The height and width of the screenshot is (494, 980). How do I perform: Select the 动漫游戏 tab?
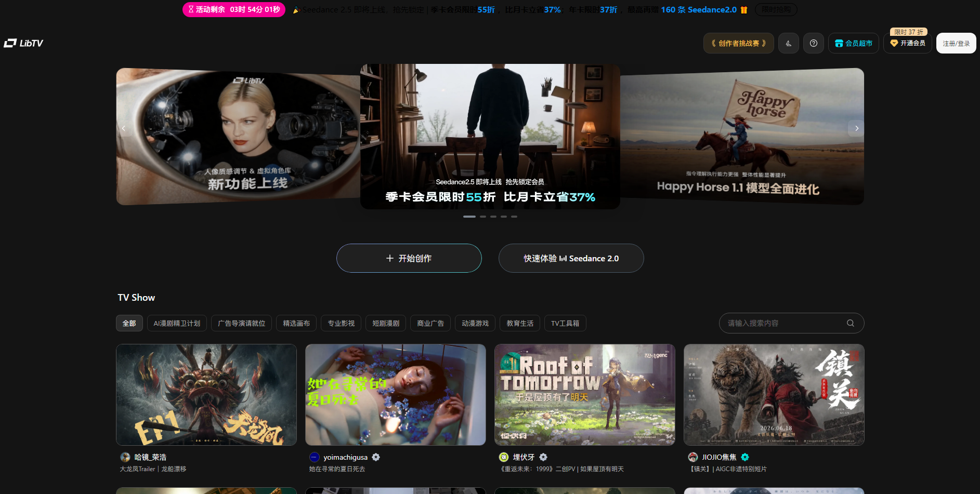tap(475, 323)
